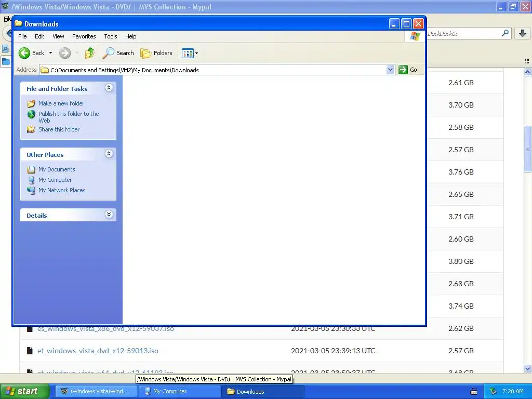Click Share this folder

point(59,129)
